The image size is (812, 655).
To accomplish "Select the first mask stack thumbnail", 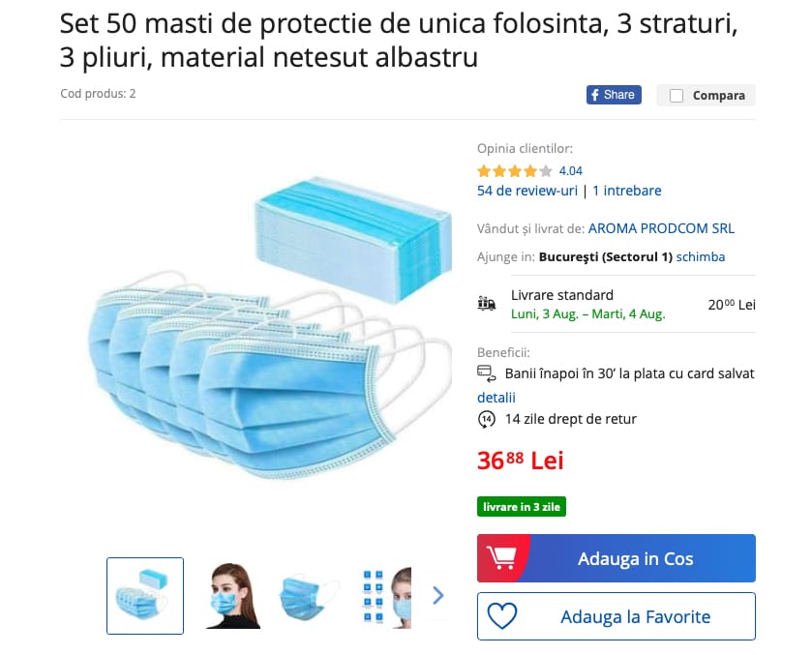I will click(x=145, y=596).
